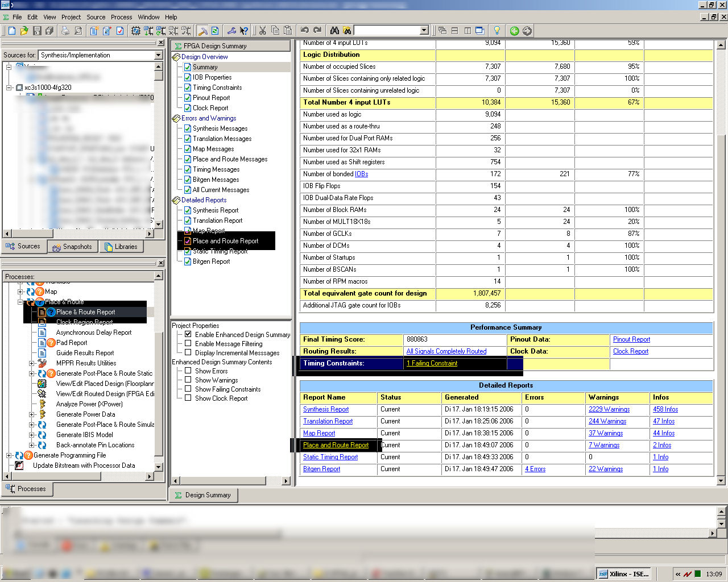Viewport: 728px width, 582px height.
Task: Click the Analyze Power (XPower) lightning icon
Action: click(42, 404)
